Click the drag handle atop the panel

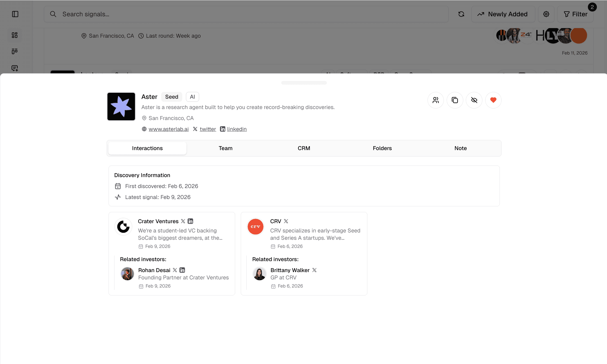click(304, 83)
